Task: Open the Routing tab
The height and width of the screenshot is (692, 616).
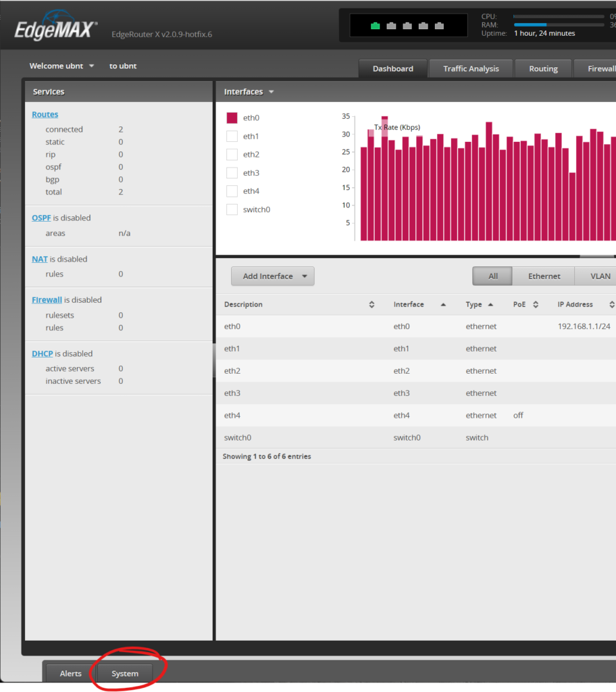Action: pyautogui.click(x=543, y=69)
